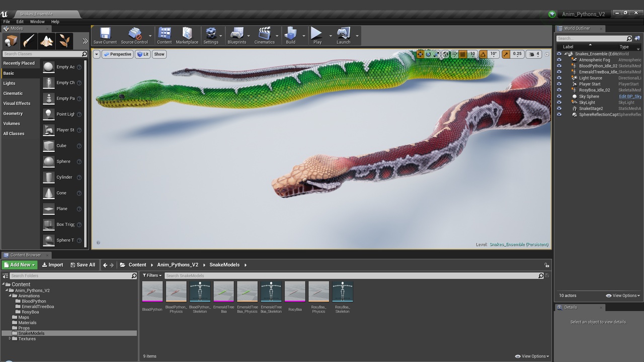644x362 pixels.
Task: Click the Play toolbar button
Action: click(x=317, y=36)
